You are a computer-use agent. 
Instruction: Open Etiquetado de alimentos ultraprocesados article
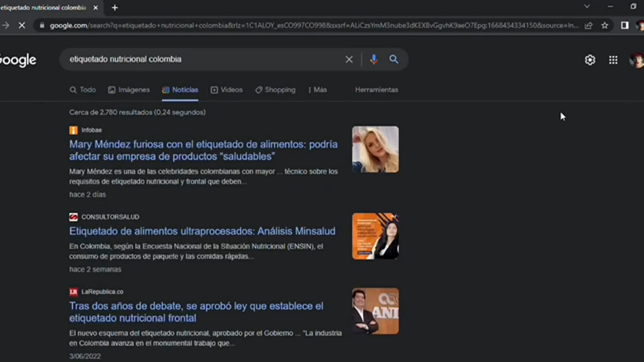202,231
